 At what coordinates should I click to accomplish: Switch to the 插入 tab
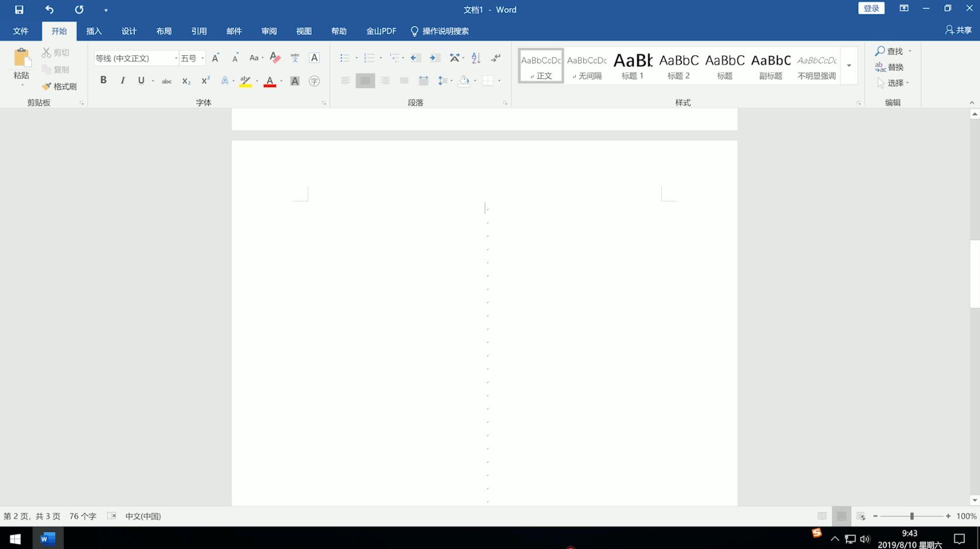tap(94, 31)
